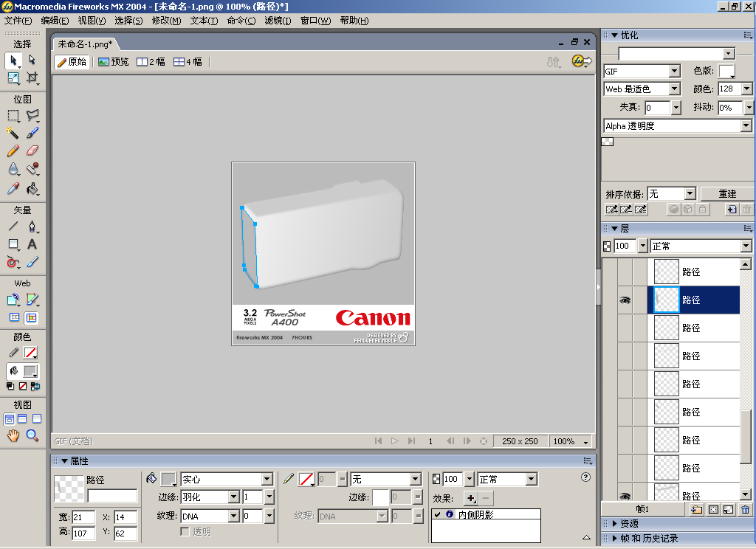Select the Blur tool
Viewport: 756px width, 549px height.
13,169
